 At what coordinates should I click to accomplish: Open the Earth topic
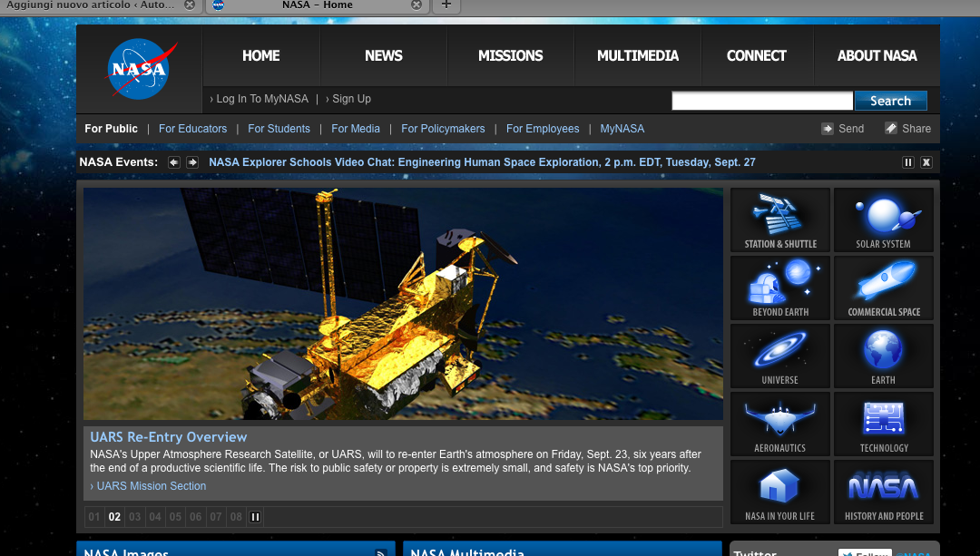click(x=883, y=356)
